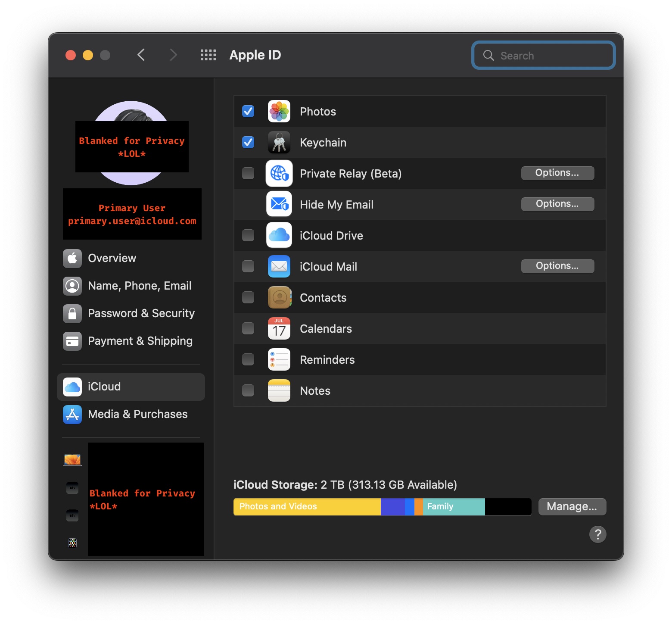Click the cloud icon in sidebar iCloud row
The height and width of the screenshot is (624, 672).
pos(72,387)
